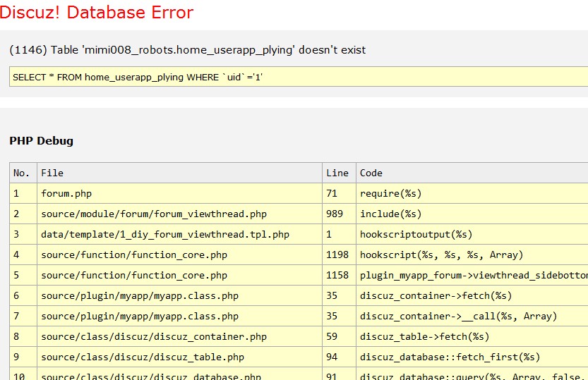
Task: Click row number 5 in the debug table
Action: pyautogui.click(x=23, y=275)
